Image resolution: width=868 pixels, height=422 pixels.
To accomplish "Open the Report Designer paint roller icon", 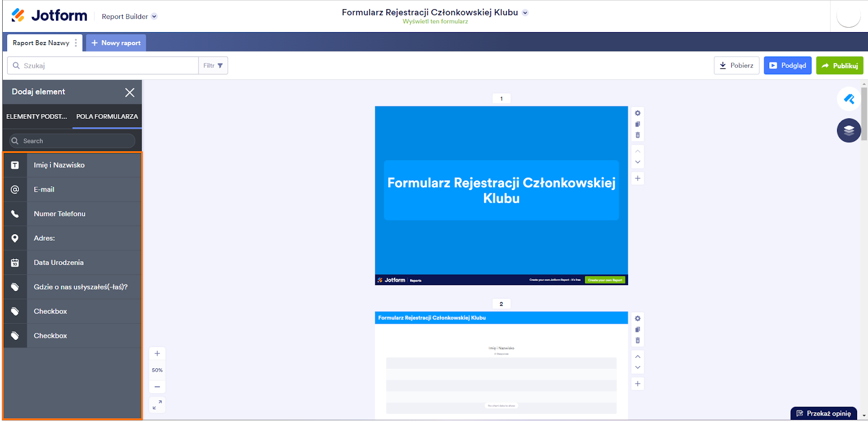I will point(849,99).
